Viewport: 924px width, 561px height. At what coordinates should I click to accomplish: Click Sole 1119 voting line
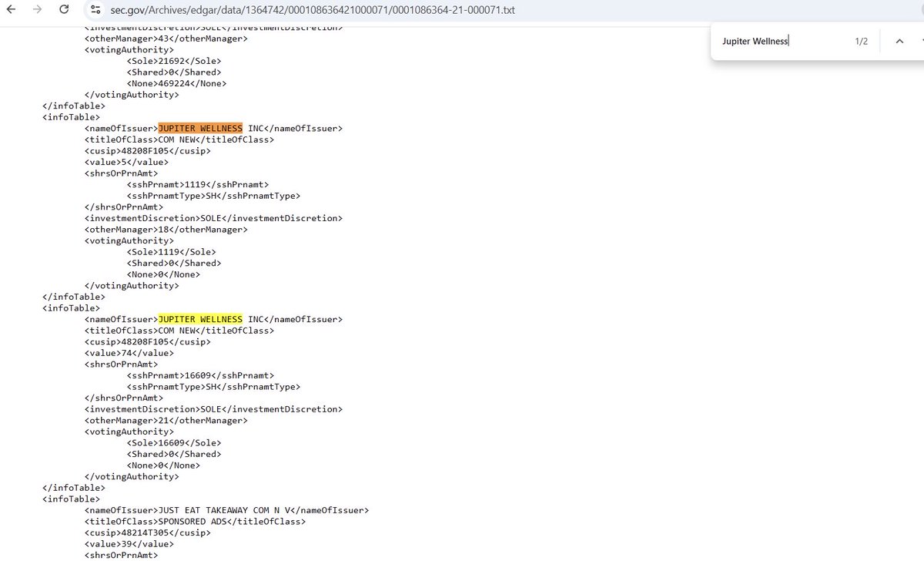coord(172,252)
